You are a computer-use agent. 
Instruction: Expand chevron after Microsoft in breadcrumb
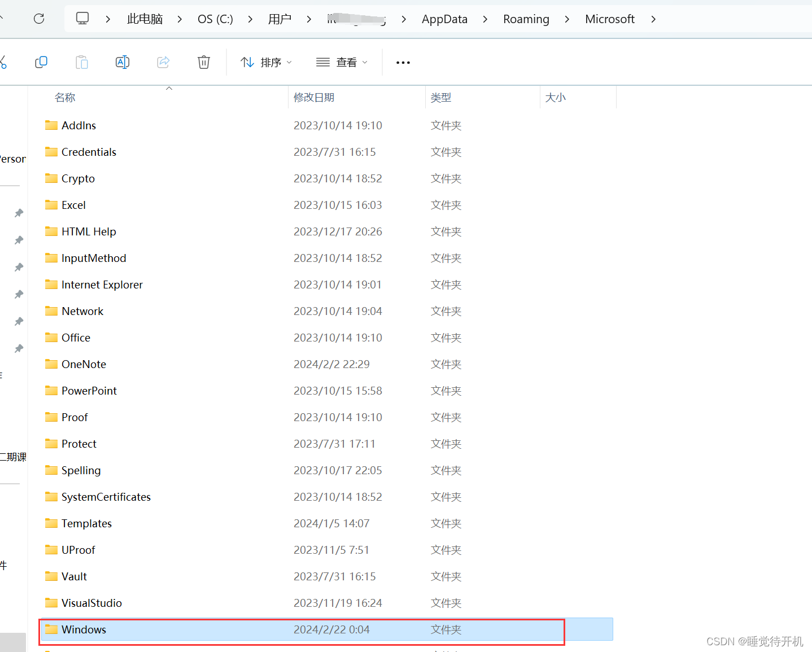653,19
